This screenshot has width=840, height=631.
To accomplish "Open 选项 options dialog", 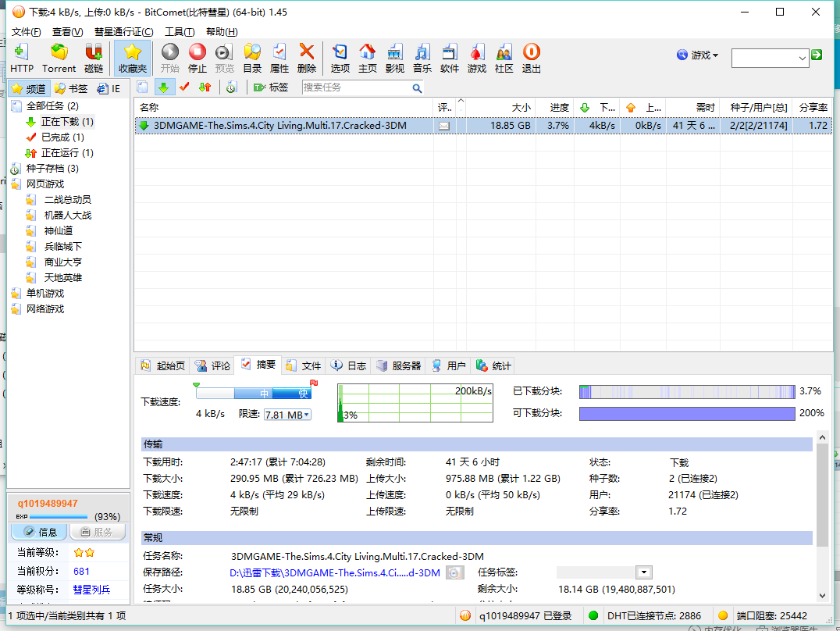I will [x=340, y=58].
